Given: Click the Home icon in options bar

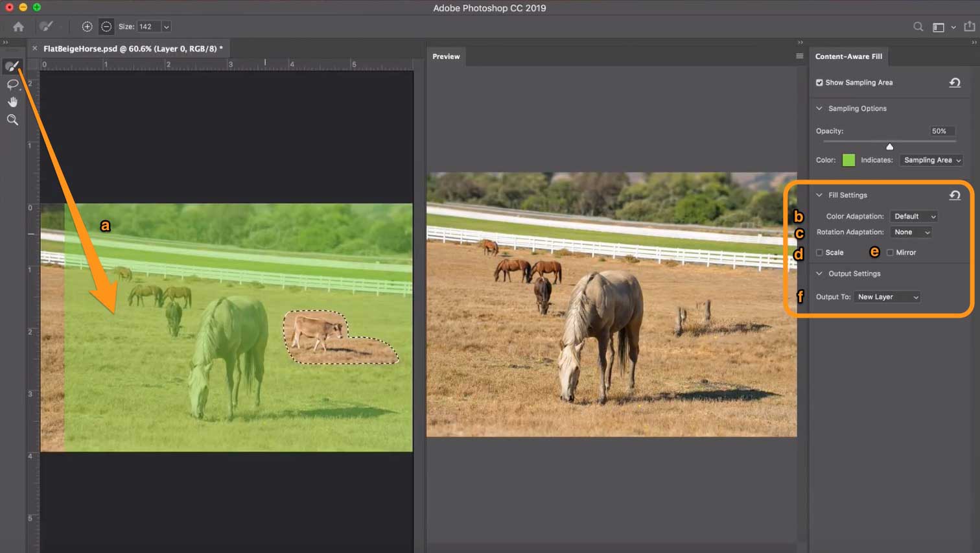Looking at the screenshot, I should (18, 27).
